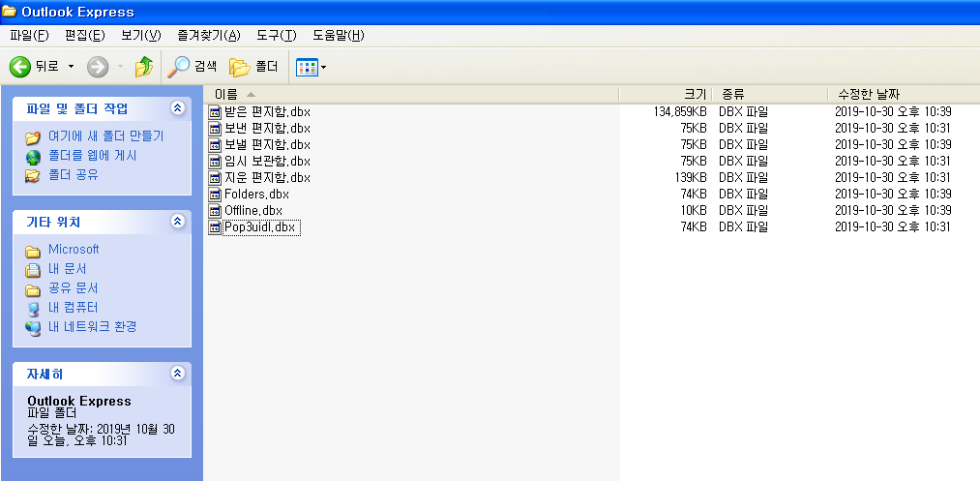Open the 보기(V) menu
The image size is (980, 481).
[141, 36]
